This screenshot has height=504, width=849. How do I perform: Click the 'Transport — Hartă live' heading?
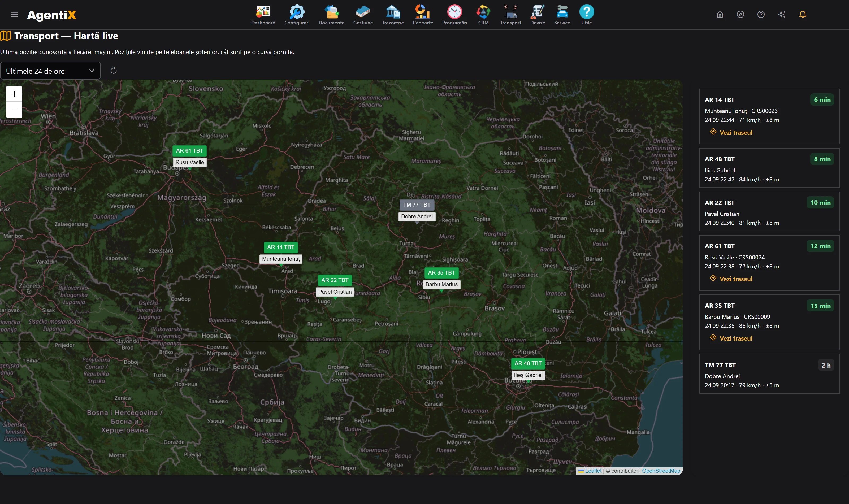[66, 36]
